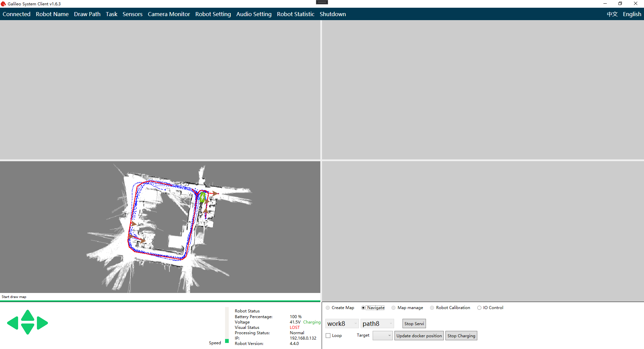Click the rightmost brown waypoint arrow on map
The image size is (644, 349).
pos(215,193)
